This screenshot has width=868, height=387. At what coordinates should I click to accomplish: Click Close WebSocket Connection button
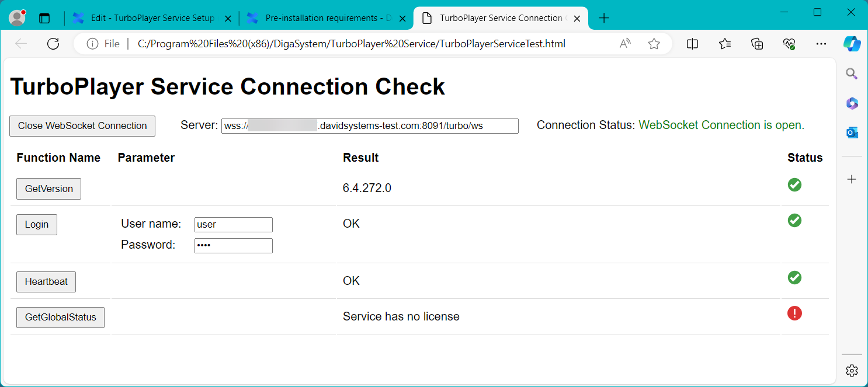click(82, 126)
